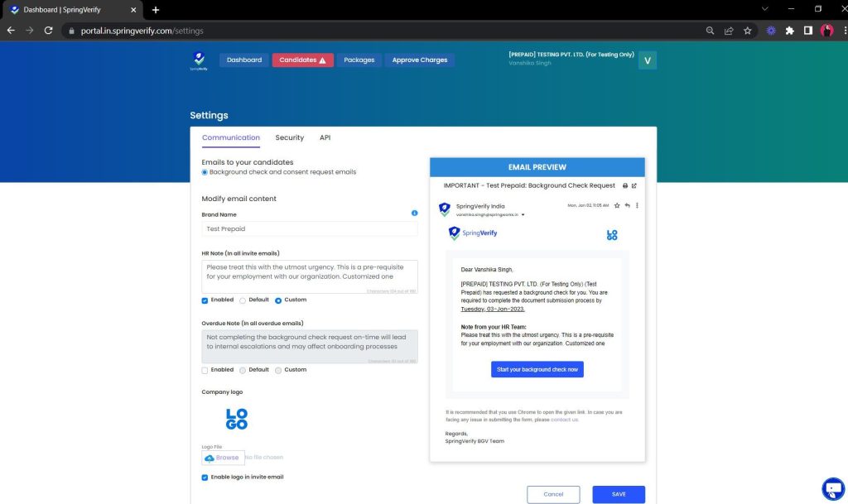Click the contact us link
This screenshot has height=504, width=848.
point(566,419)
